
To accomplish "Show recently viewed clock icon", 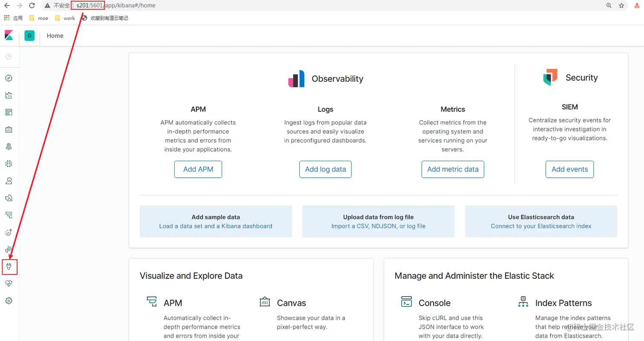I will (9, 57).
